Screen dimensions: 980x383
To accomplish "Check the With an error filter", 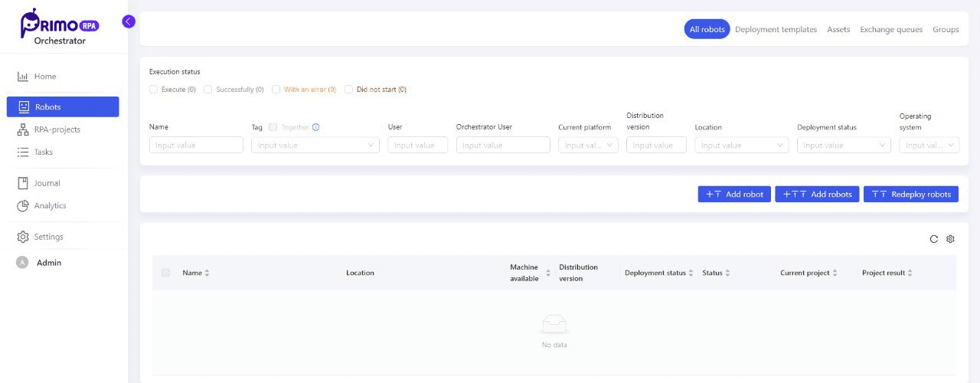I will 276,90.
